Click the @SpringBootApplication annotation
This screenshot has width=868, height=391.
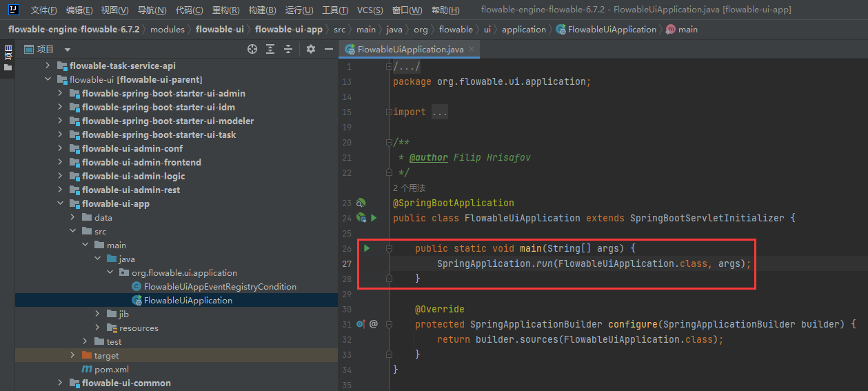pyautogui.click(x=454, y=203)
